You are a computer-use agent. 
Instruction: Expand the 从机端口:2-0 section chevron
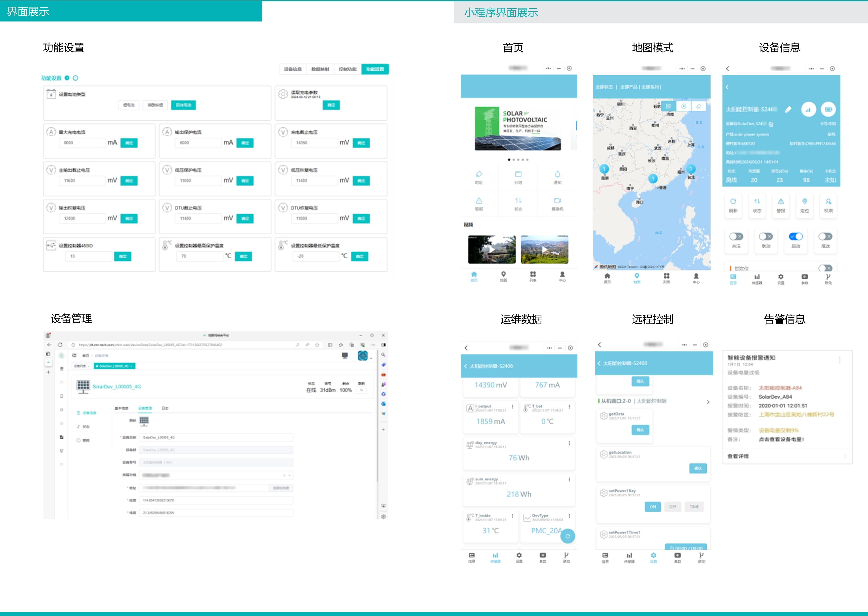pyautogui.click(x=708, y=402)
